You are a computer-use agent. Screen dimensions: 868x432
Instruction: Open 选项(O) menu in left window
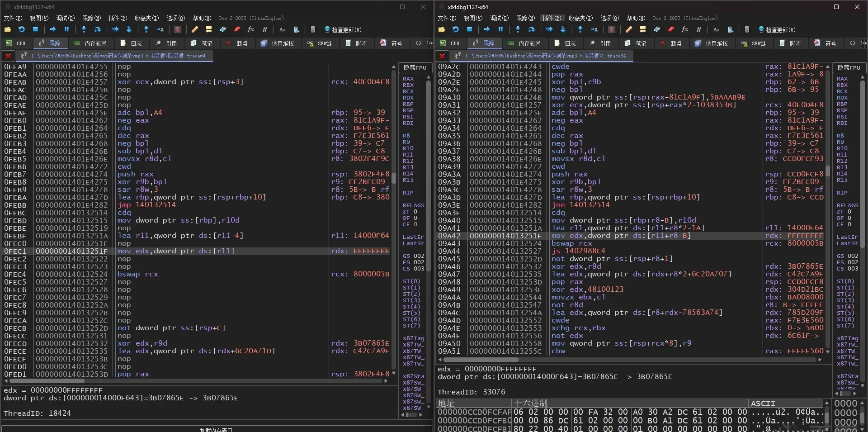coord(176,18)
